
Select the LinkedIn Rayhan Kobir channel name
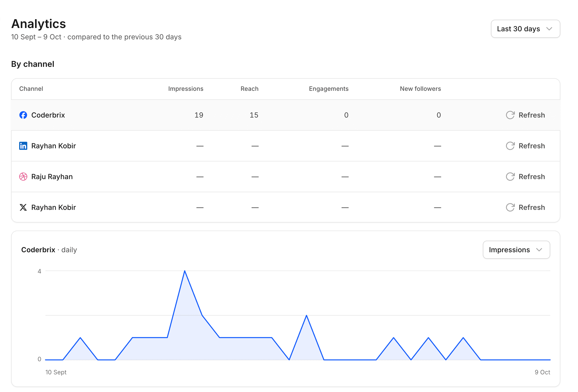pos(54,146)
